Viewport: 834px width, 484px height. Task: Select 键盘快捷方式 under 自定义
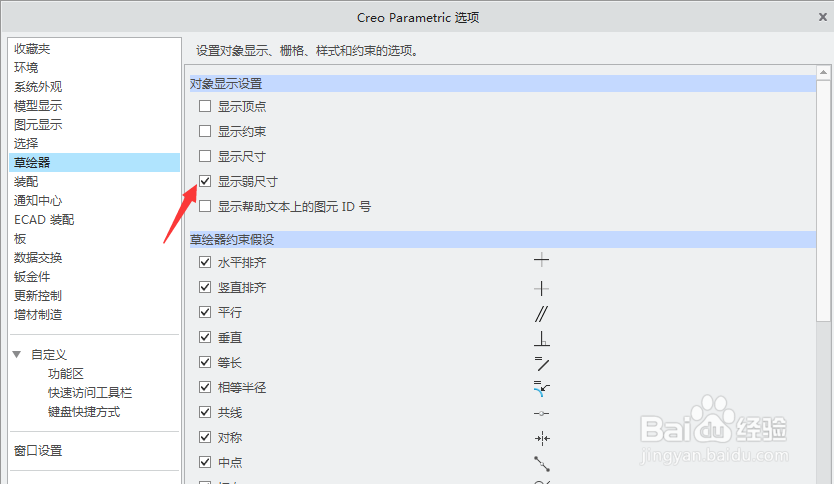click(84, 412)
